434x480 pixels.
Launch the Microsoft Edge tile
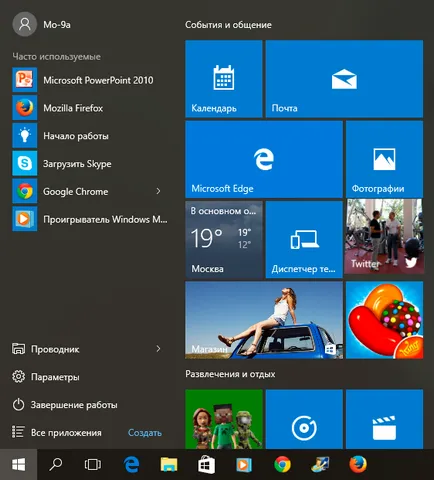click(x=264, y=159)
